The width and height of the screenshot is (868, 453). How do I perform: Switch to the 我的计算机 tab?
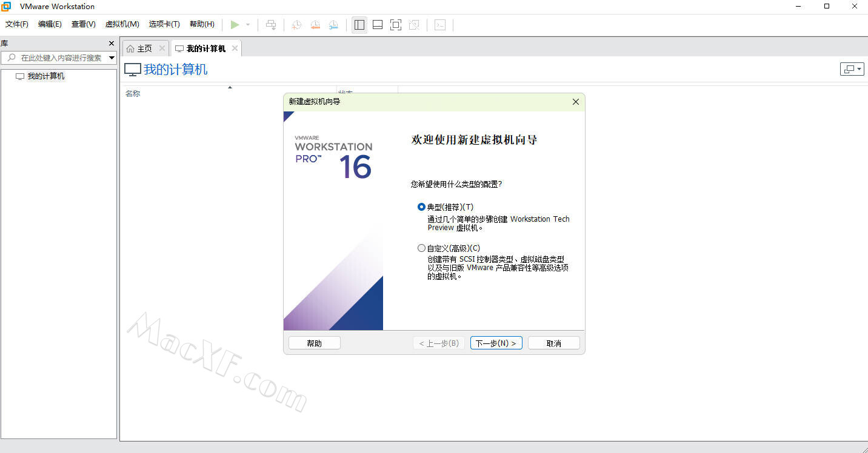(x=205, y=48)
